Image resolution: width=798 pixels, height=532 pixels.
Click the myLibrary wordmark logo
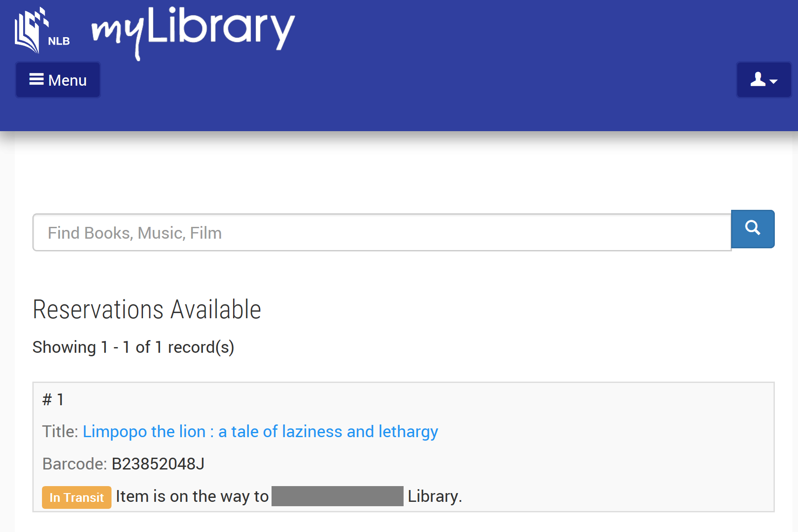click(x=193, y=31)
